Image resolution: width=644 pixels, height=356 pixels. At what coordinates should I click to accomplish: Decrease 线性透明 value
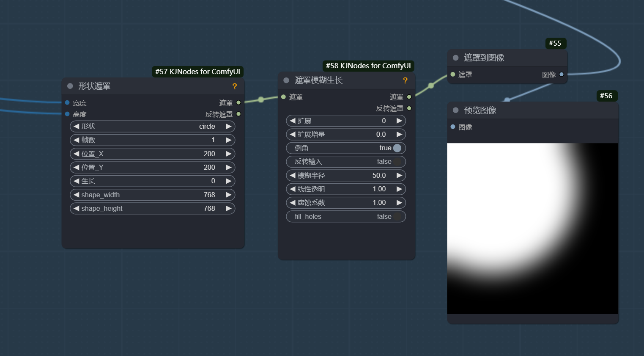point(293,189)
